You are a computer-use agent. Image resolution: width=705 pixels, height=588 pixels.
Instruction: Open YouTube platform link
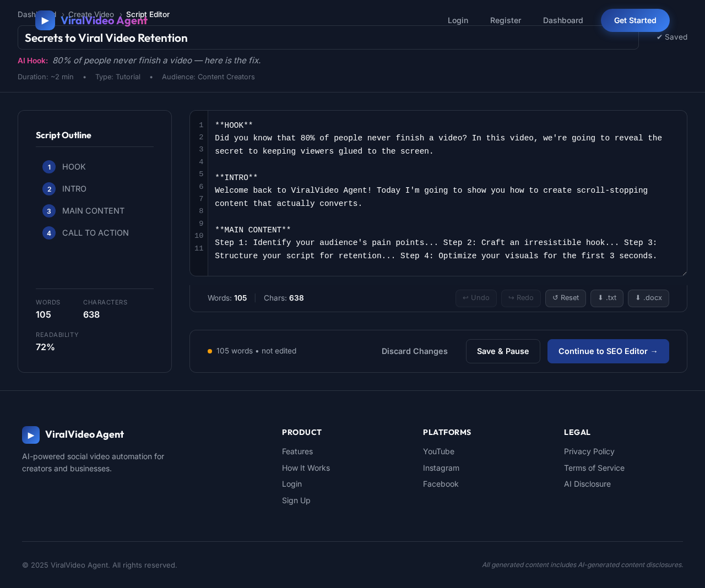438,451
